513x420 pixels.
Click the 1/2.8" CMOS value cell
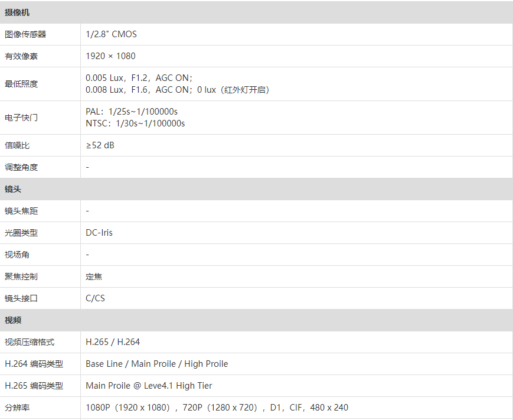tap(111, 34)
